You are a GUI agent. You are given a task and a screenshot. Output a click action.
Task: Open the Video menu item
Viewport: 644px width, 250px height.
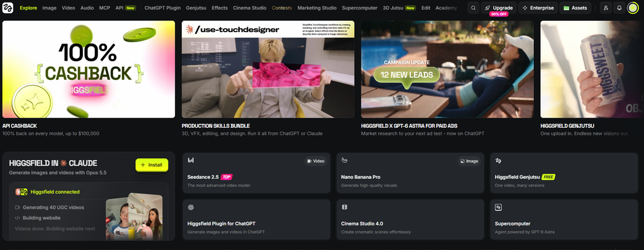click(68, 8)
